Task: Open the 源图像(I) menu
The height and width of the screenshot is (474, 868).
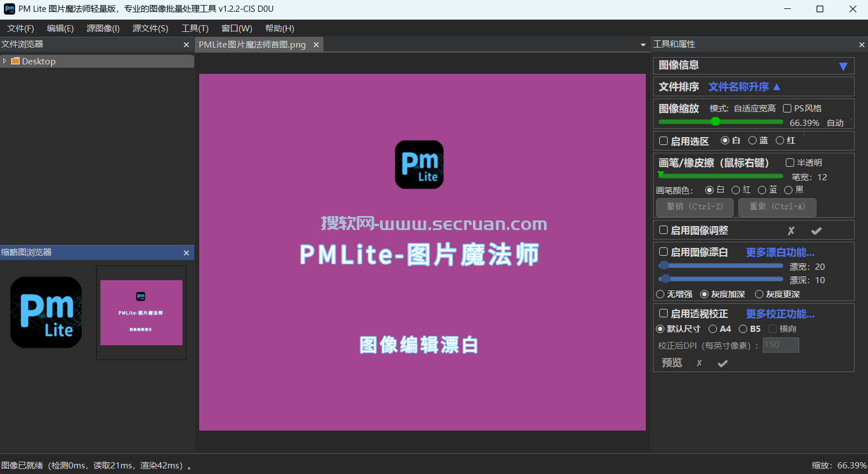Action: 103,29
